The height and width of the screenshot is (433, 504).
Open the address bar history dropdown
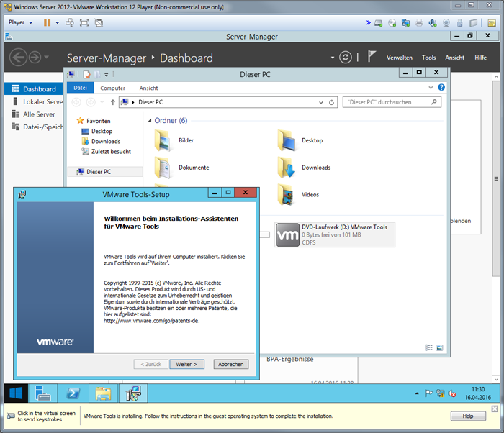321,102
